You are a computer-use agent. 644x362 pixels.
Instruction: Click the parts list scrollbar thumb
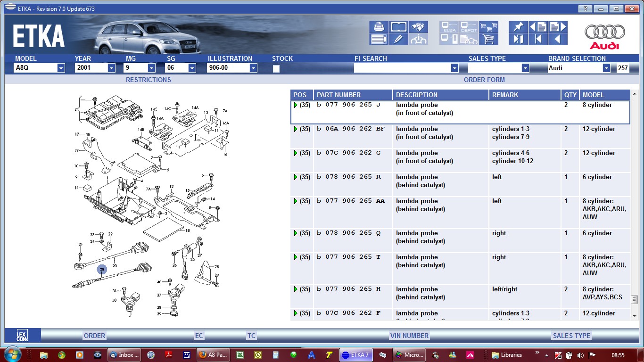[635, 299]
